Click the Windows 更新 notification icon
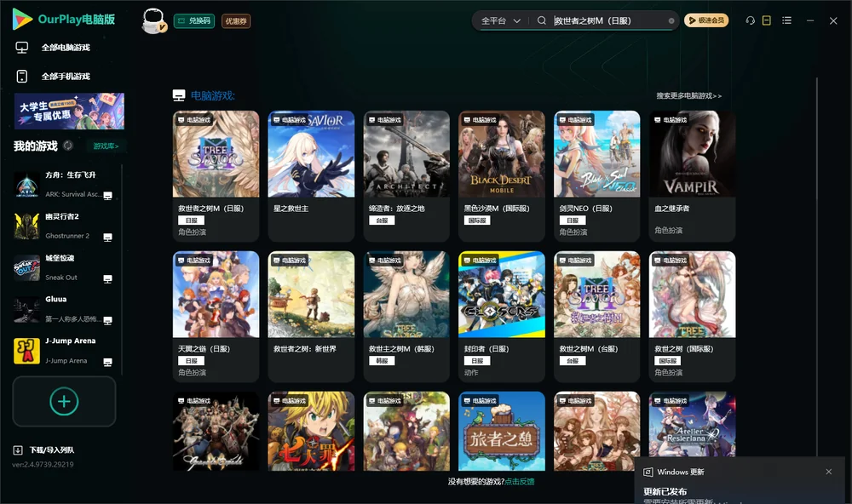 pyautogui.click(x=648, y=472)
